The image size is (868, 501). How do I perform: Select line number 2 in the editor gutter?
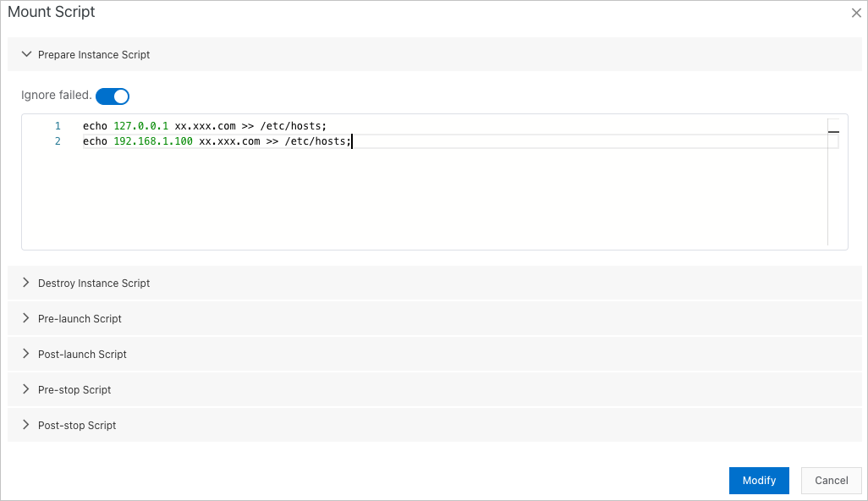(58, 141)
